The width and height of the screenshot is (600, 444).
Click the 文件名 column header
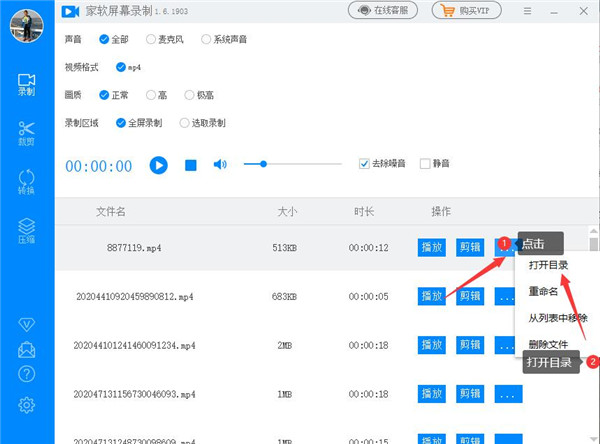pyautogui.click(x=111, y=211)
